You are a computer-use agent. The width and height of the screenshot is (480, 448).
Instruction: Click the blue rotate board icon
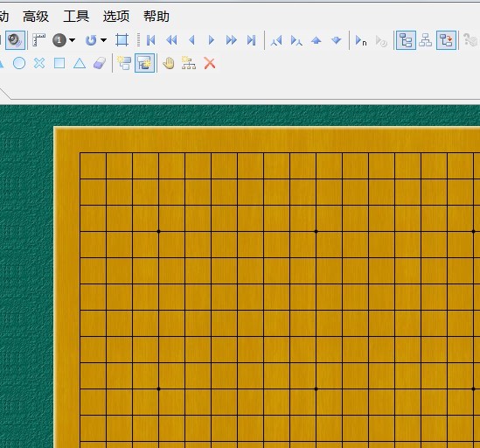(x=91, y=40)
